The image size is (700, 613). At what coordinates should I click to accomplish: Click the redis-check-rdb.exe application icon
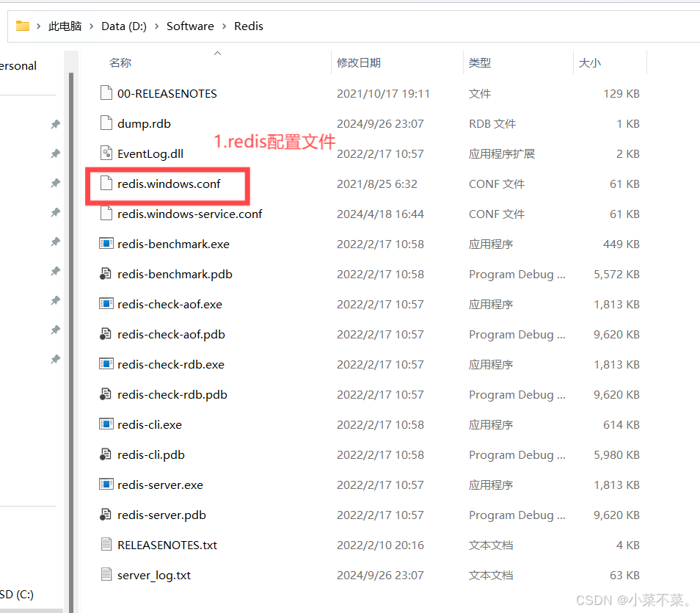pyautogui.click(x=106, y=364)
